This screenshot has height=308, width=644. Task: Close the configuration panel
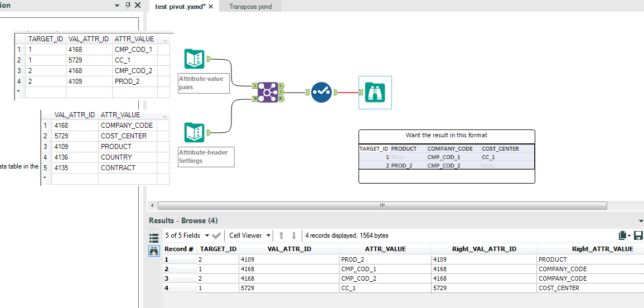138,6
